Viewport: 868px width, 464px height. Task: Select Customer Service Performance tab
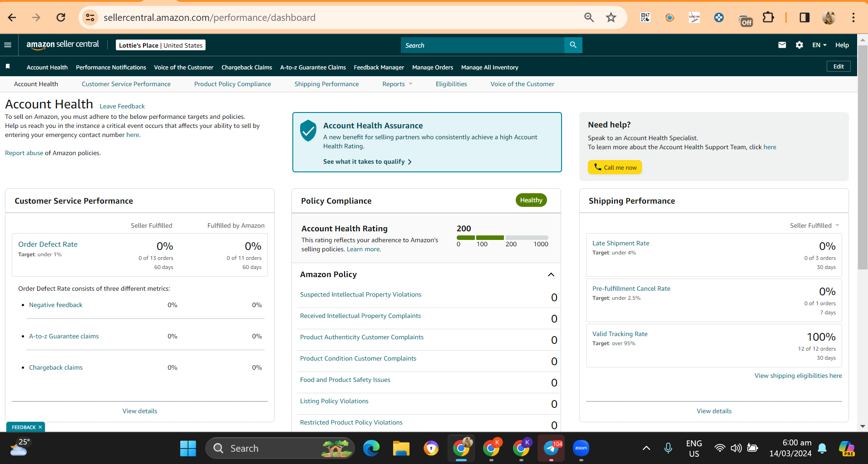(126, 84)
